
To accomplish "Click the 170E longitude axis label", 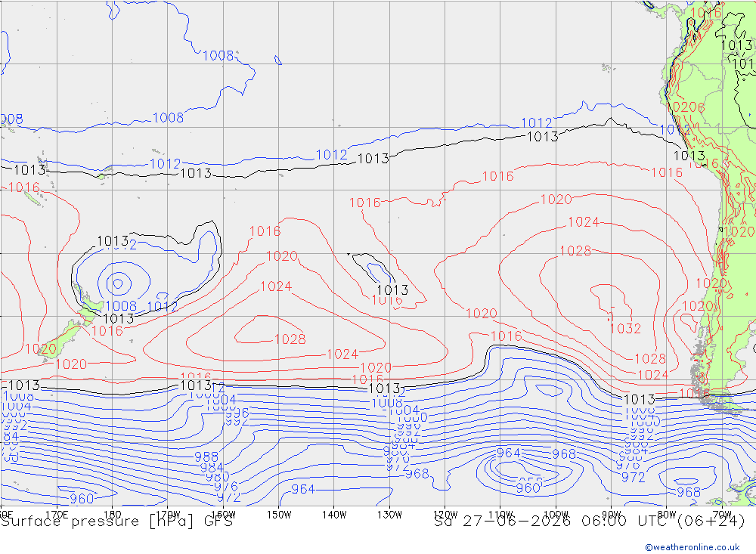I will pos(57,514).
